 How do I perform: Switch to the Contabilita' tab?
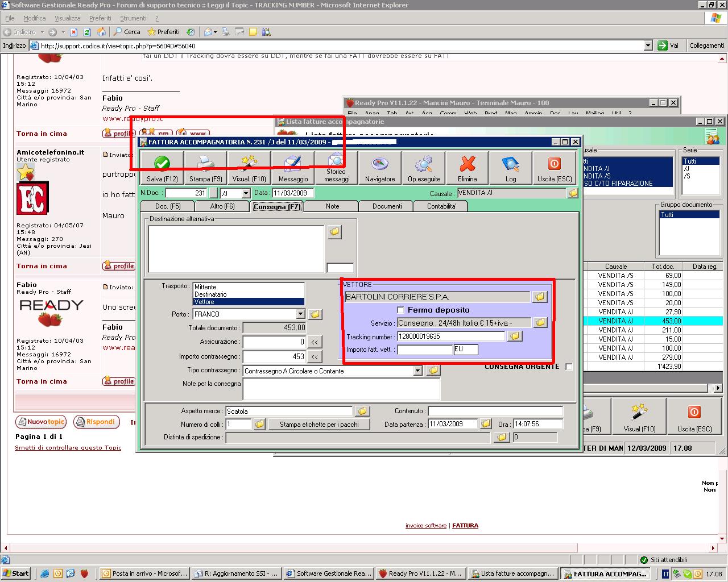click(x=441, y=206)
